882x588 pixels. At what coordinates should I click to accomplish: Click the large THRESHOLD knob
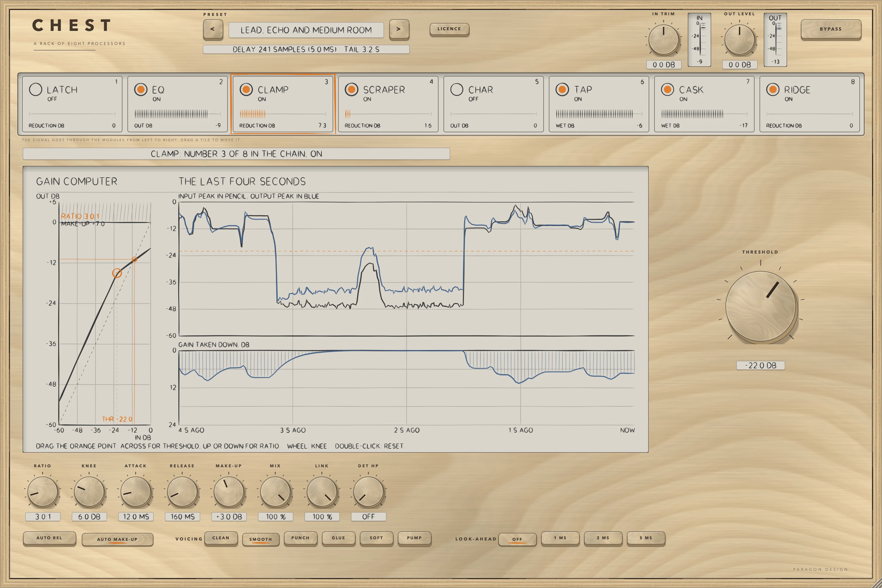pyautogui.click(x=761, y=306)
